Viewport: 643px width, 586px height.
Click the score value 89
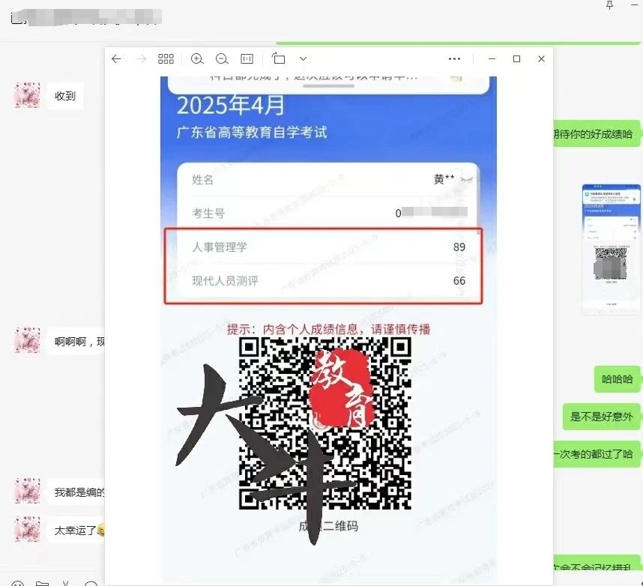459,247
